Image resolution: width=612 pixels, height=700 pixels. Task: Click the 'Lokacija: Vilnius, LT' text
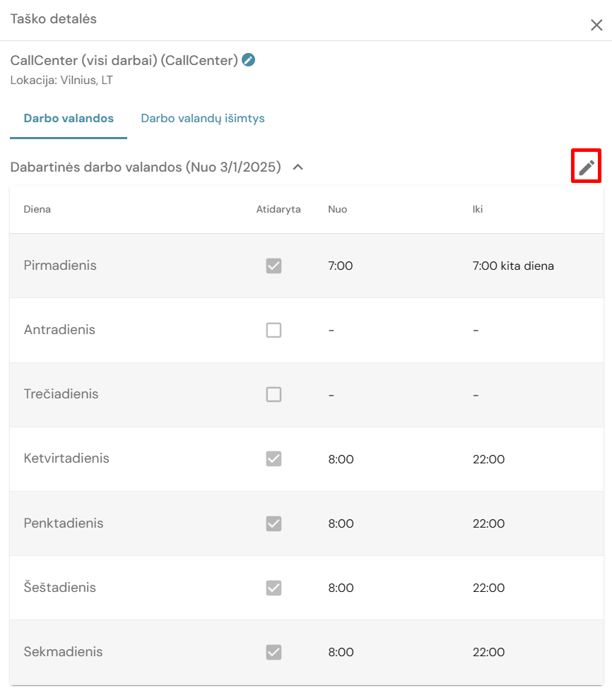tap(61, 80)
